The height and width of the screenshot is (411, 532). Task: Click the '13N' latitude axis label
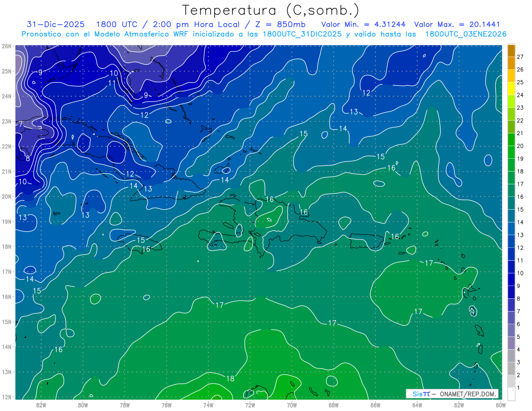point(6,372)
